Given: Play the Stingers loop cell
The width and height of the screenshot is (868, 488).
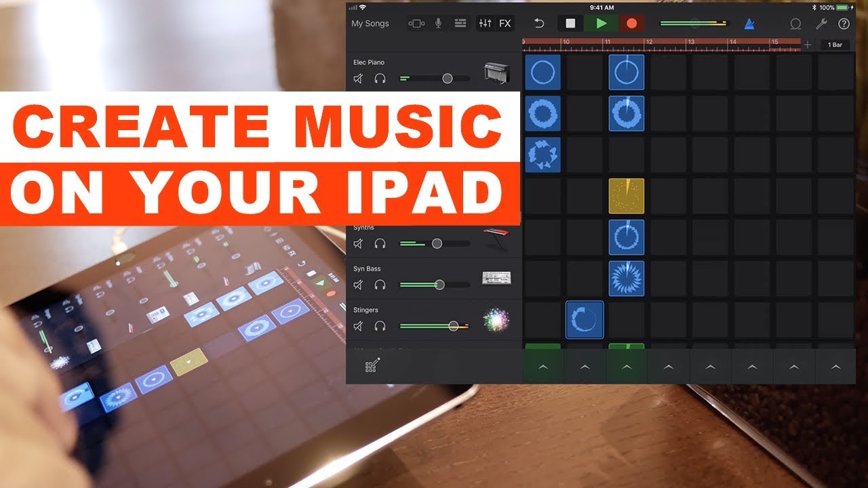Looking at the screenshot, I should coord(585,320).
